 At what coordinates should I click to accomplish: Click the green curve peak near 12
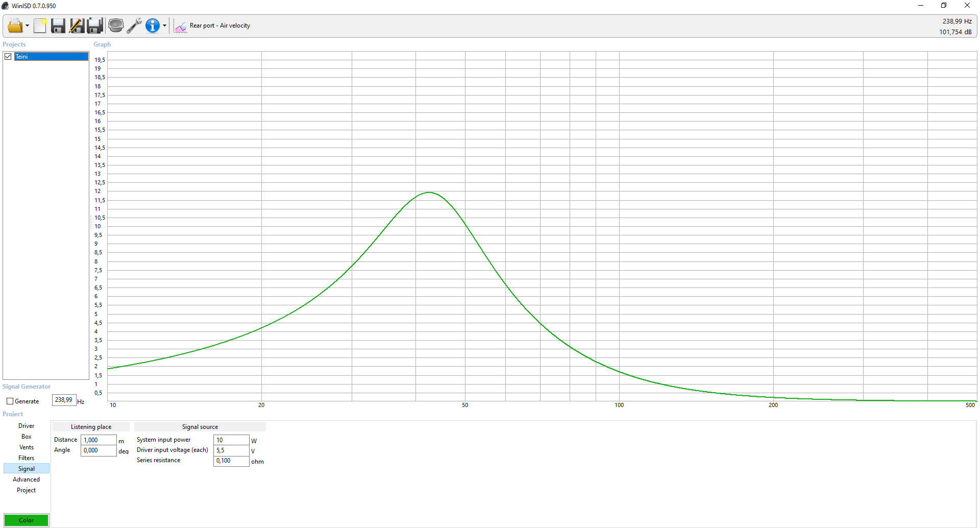(429, 193)
